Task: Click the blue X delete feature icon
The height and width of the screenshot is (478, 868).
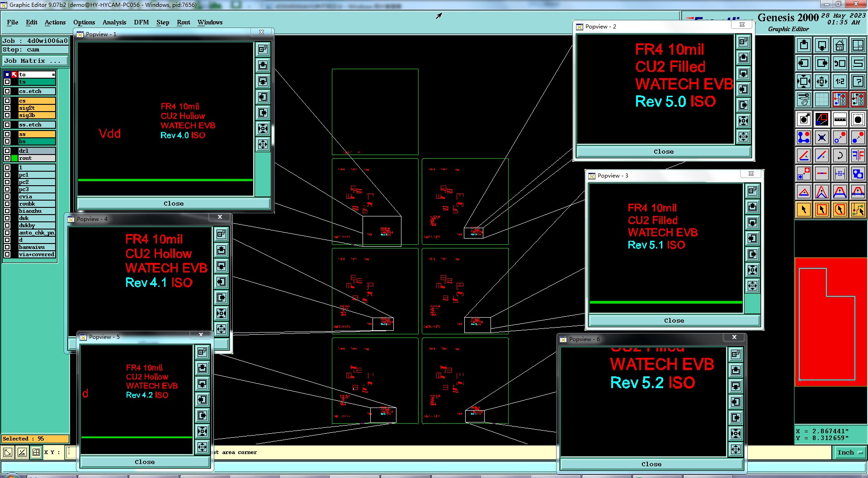Action: click(x=821, y=137)
